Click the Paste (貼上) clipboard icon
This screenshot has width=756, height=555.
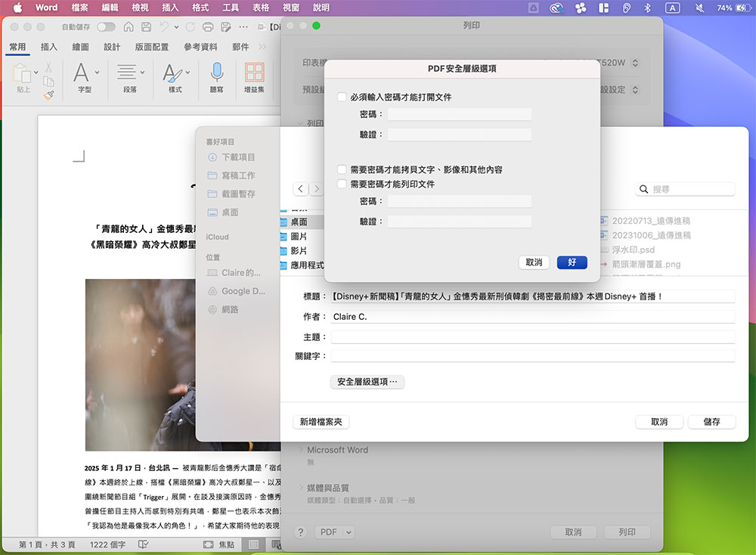tap(21, 73)
